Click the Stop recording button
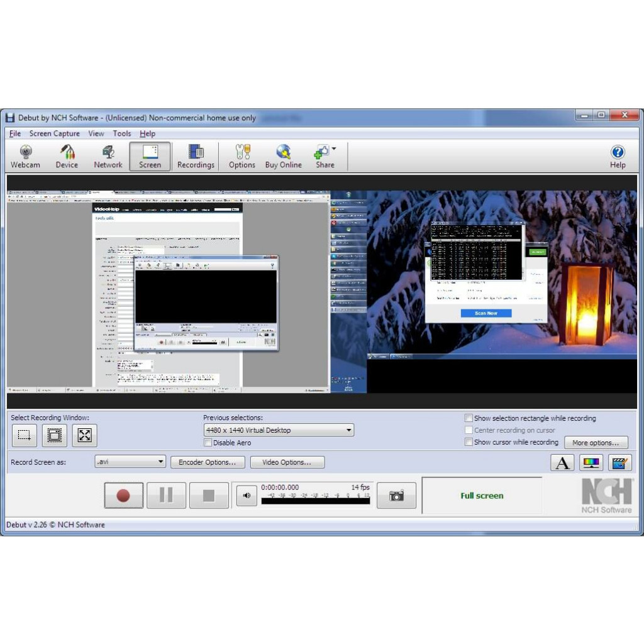 point(209,496)
